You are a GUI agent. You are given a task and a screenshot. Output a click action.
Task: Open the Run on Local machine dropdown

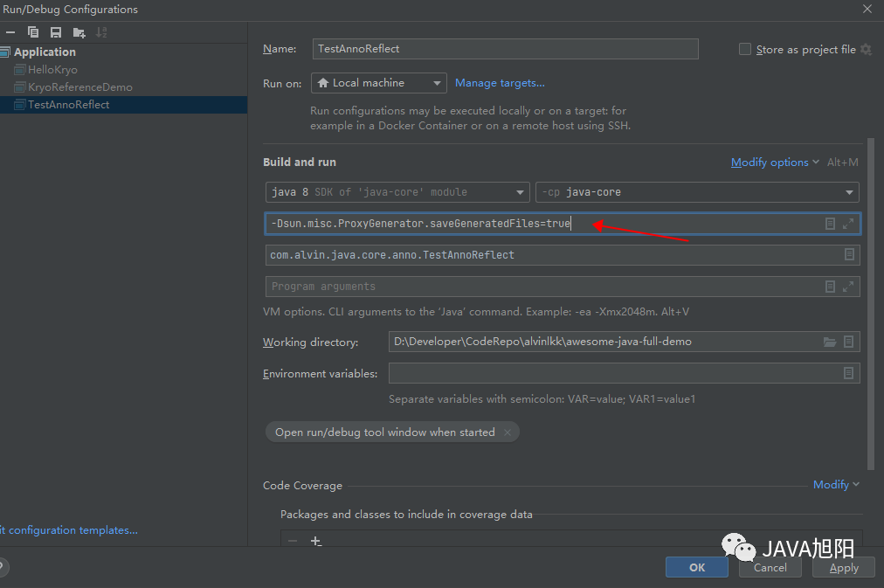pyautogui.click(x=378, y=83)
